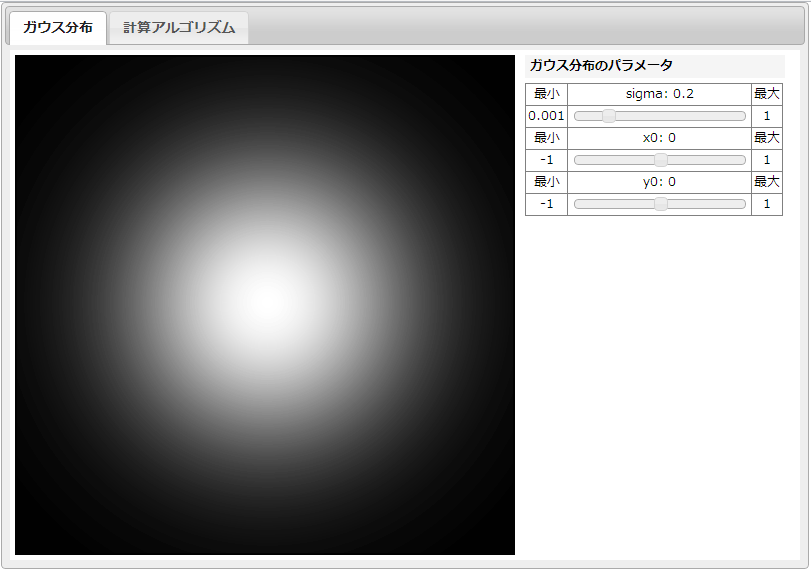
Task: Click the Gaussian distribution image canvas
Action: [x=265, y=305]
